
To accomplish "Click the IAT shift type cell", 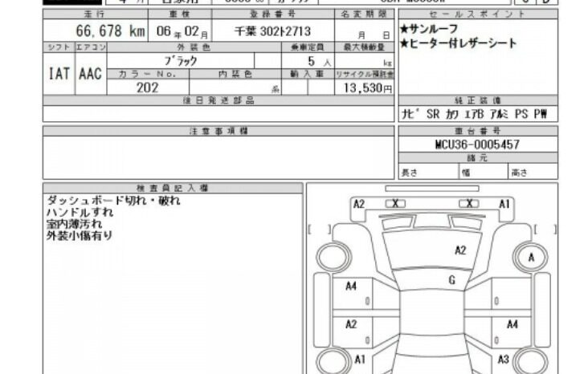I will coord(58,74).
